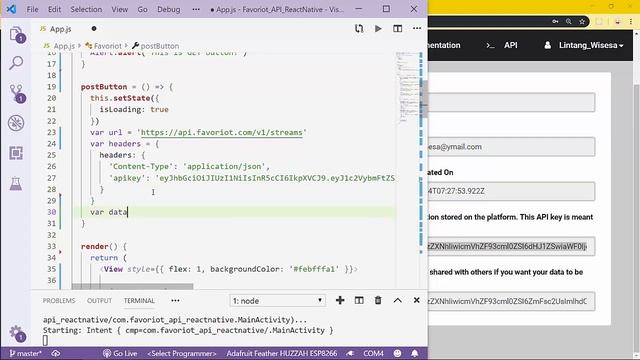Viewport: 640px width, 360px height.
Task: Click the saved password key icon in Chrome
Action: coord(555,21)
